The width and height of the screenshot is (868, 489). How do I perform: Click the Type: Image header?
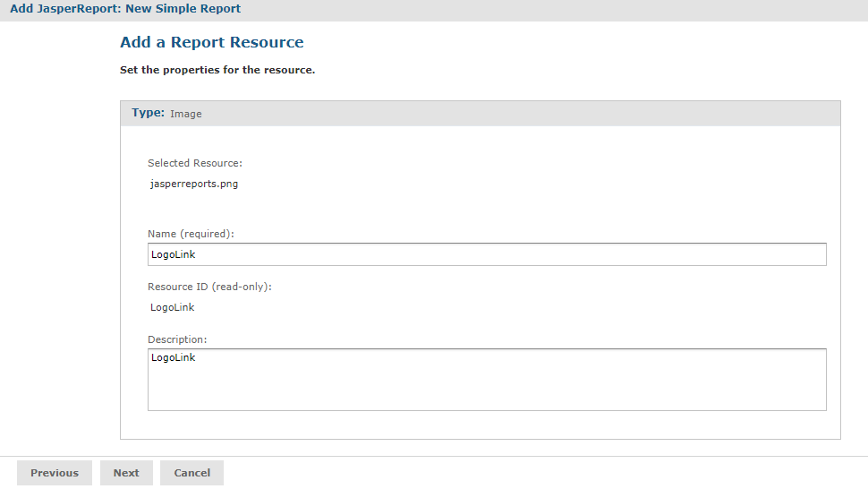click(x=481, y=114)
